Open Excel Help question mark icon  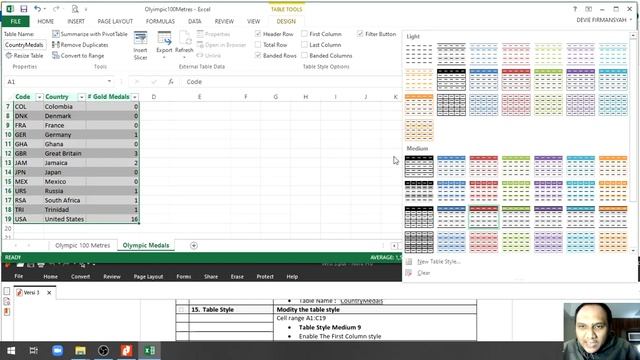575,9
